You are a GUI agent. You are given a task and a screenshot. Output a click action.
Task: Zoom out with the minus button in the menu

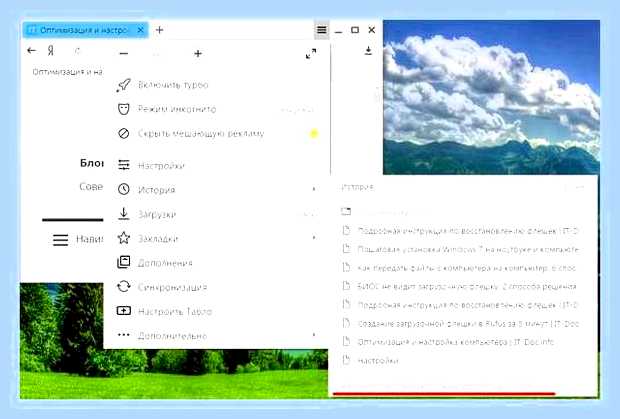(124, 53)
